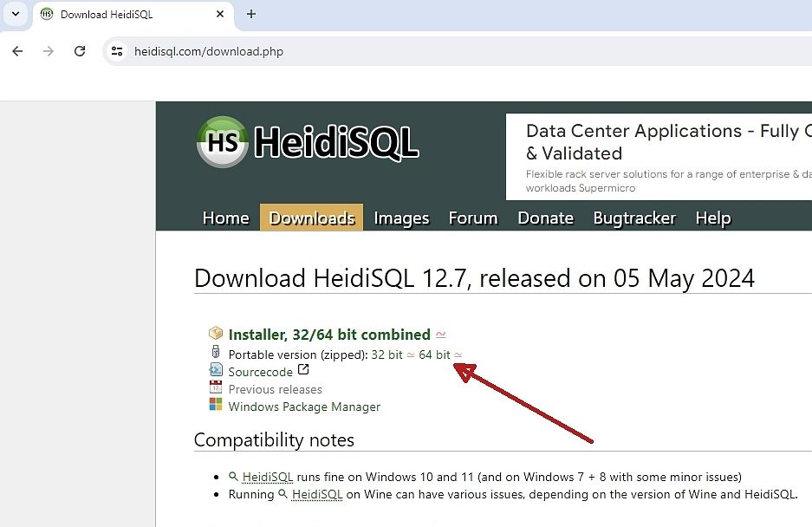Image resolution: width=812 pixels, height=527 pixels.
Task: Close the Download HeidiSQL tab
Action: point(220,14)
